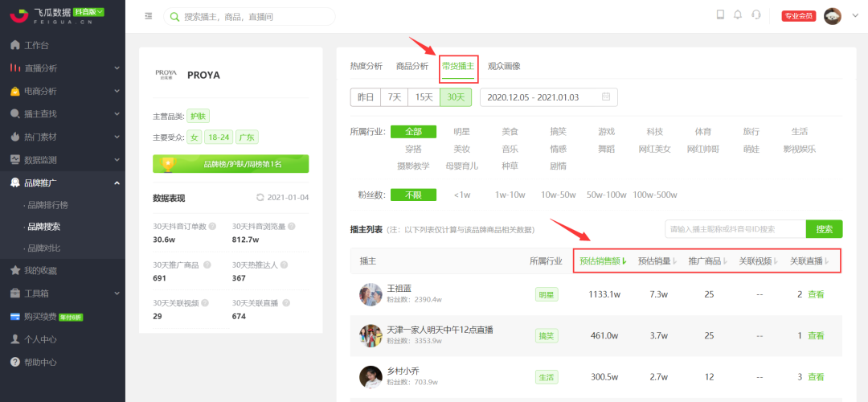Image resolution: width=868 pixels, height=402 pixels.
Task: Expand the 数据监测 sidebar menu
Action: tap(117, 160)
